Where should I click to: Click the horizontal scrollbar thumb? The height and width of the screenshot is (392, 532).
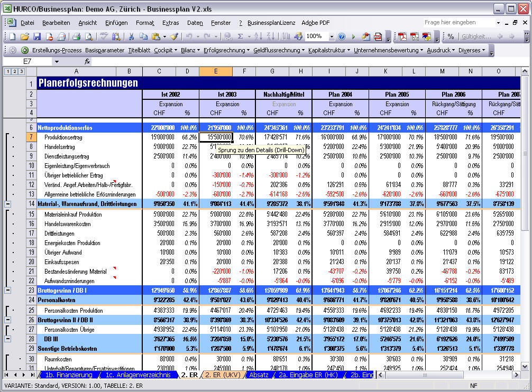pos(425,375)
